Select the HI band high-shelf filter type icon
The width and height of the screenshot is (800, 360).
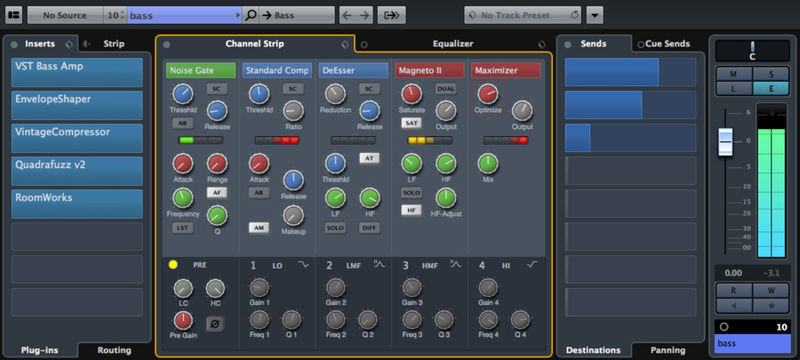click(x=532, y=265)
